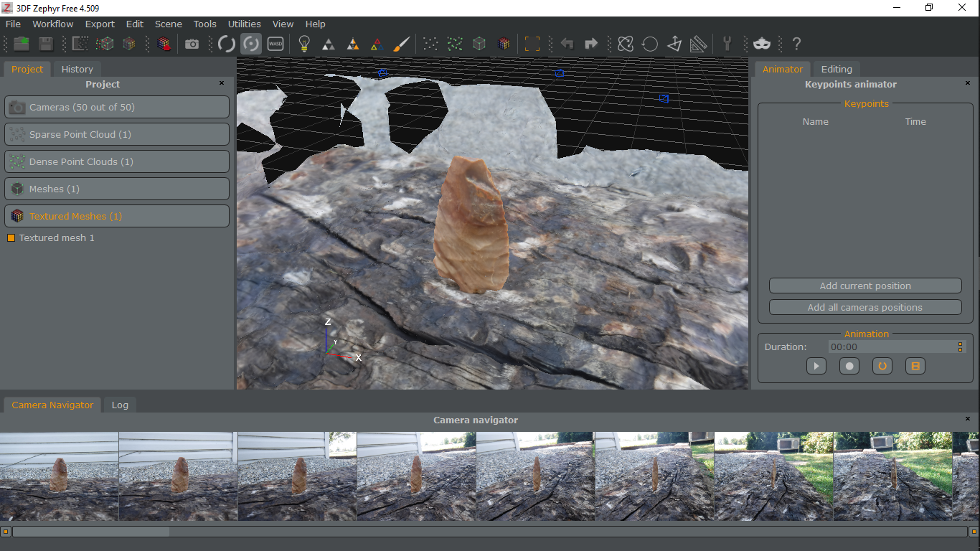Open the scene lighting control bulb icon
Screen dimensions: 980x551
tap(303, 44)
